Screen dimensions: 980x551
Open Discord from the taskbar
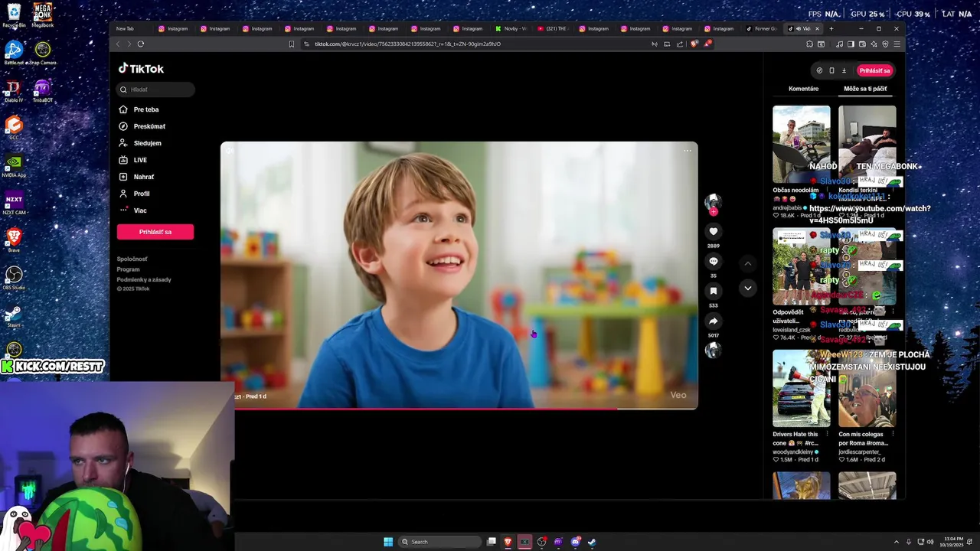[575, 542]
